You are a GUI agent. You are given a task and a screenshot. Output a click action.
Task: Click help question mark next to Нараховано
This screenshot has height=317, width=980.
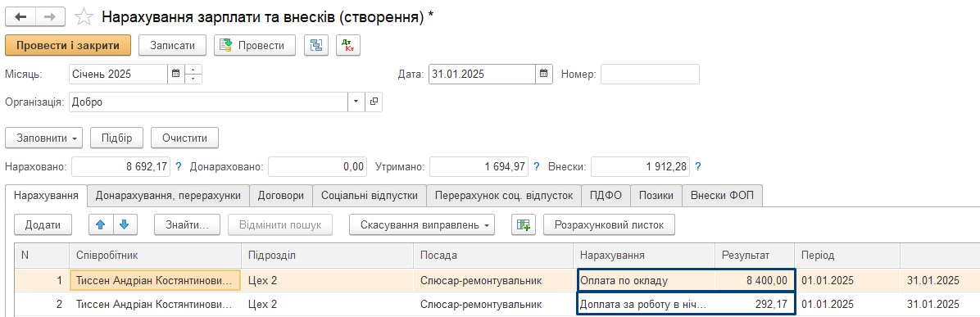[179, 167]
